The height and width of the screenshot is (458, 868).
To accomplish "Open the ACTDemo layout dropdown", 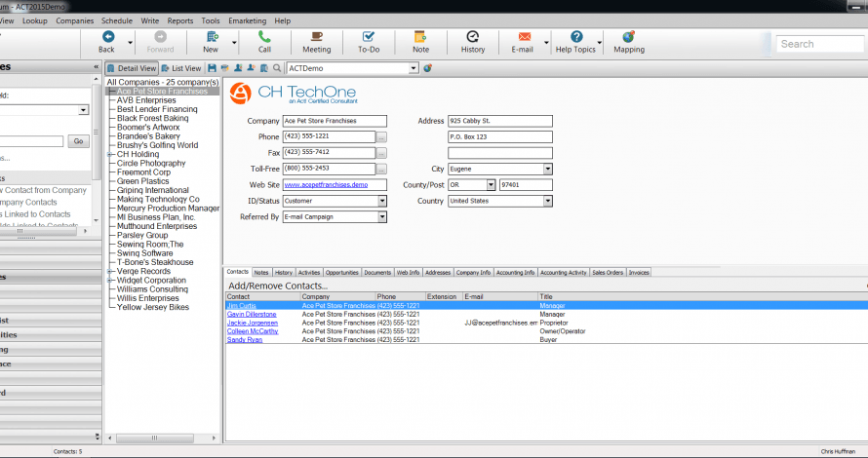I will [414, 68].
